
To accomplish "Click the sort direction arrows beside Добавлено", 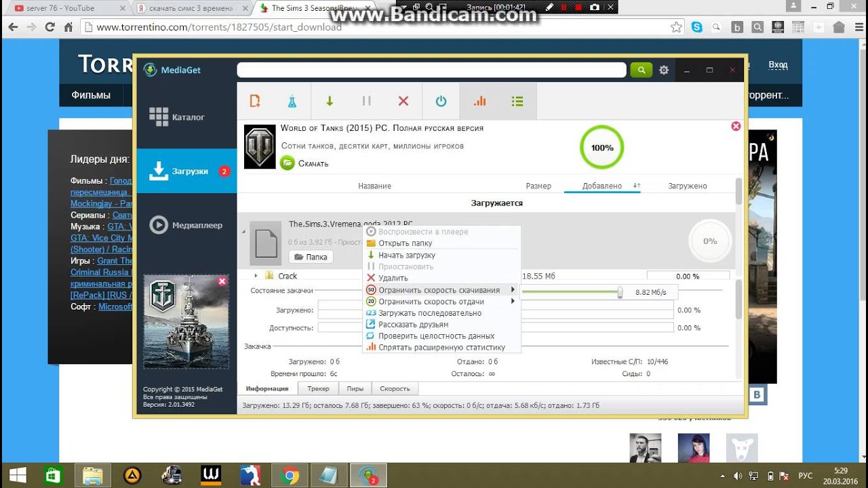I will [637, 186].
